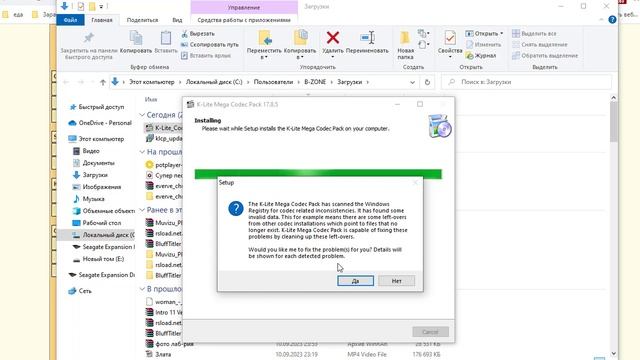
Task: Open Музыка in the sidebar
Action: click(89, 199)
